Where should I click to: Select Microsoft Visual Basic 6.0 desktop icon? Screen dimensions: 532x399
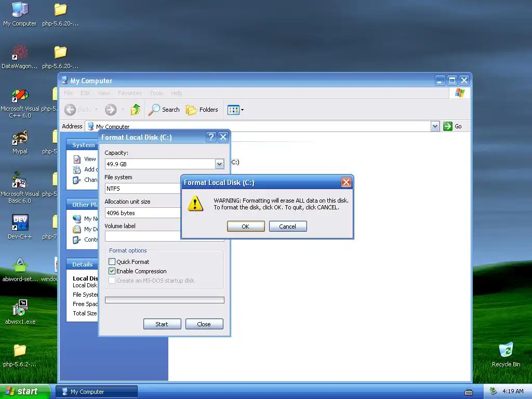(20, 188)
